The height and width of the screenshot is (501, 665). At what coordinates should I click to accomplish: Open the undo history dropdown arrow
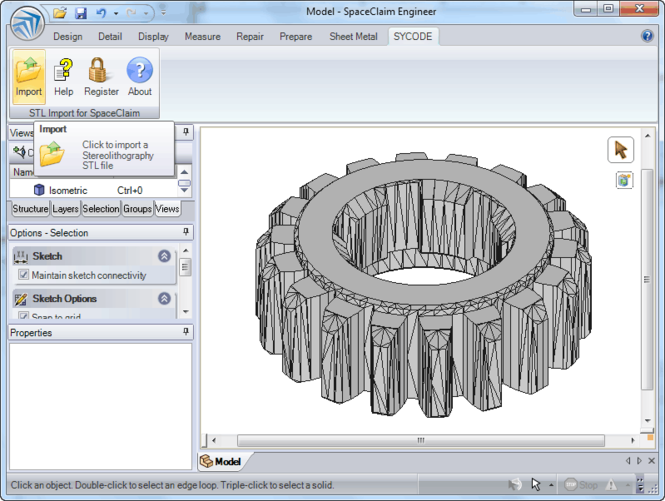(116, 14)
